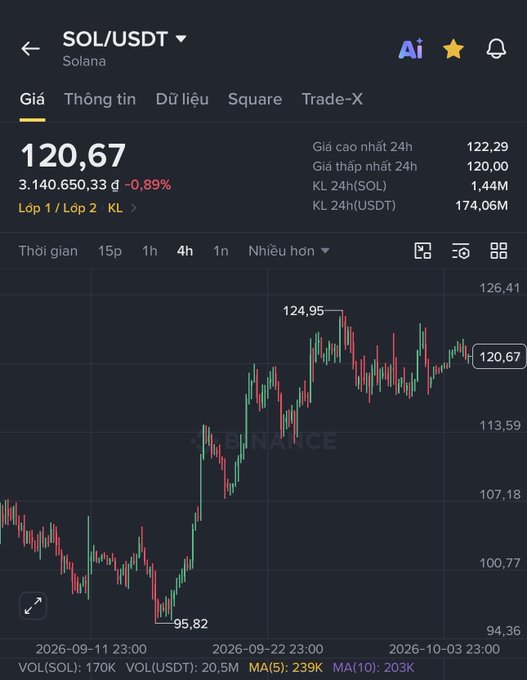This screenshot has width=527, height=680.
Task: Open the grid layout icon
Action: click(x=499, y=251)
